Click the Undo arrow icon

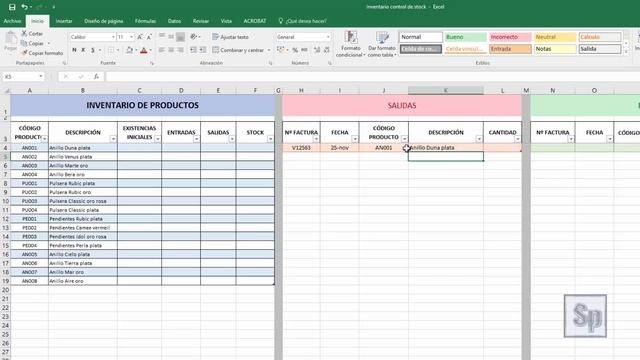[24, 7]
